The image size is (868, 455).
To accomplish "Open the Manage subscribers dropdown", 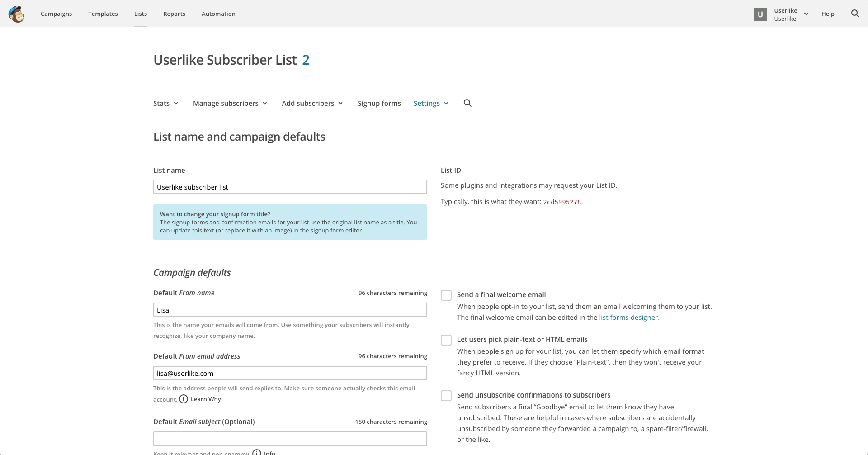I will coord(230,104).
